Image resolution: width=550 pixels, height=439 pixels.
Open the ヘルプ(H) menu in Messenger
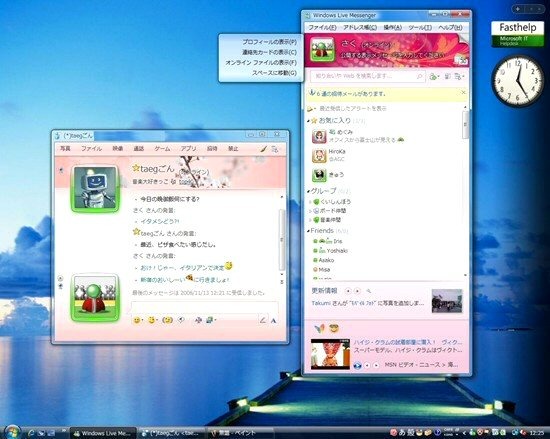click(450, 27)
